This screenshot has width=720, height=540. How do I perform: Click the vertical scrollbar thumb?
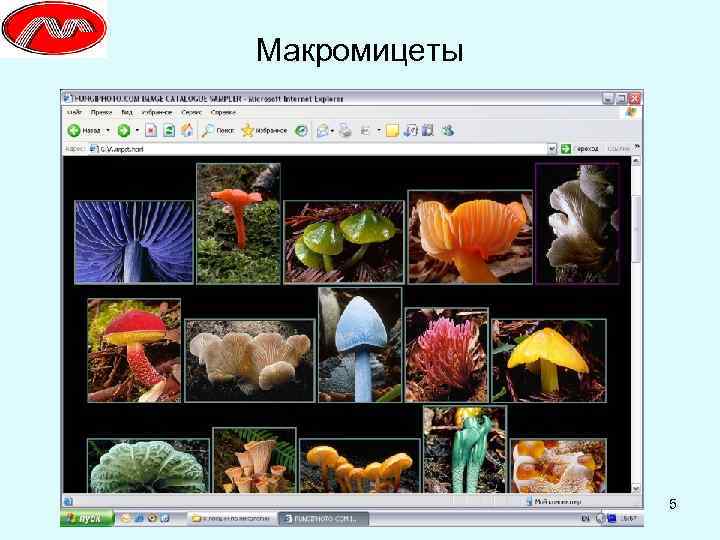pyautogui.click(x=636, y=228)
